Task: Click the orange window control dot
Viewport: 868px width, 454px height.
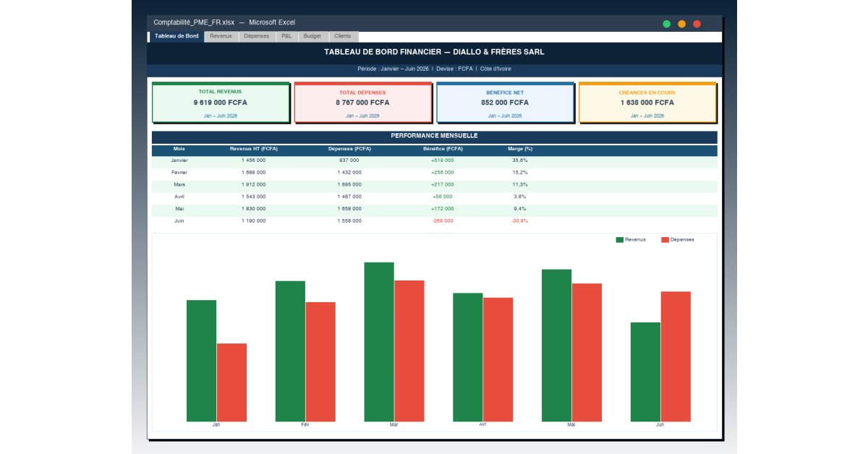Action: coord(681,24)
